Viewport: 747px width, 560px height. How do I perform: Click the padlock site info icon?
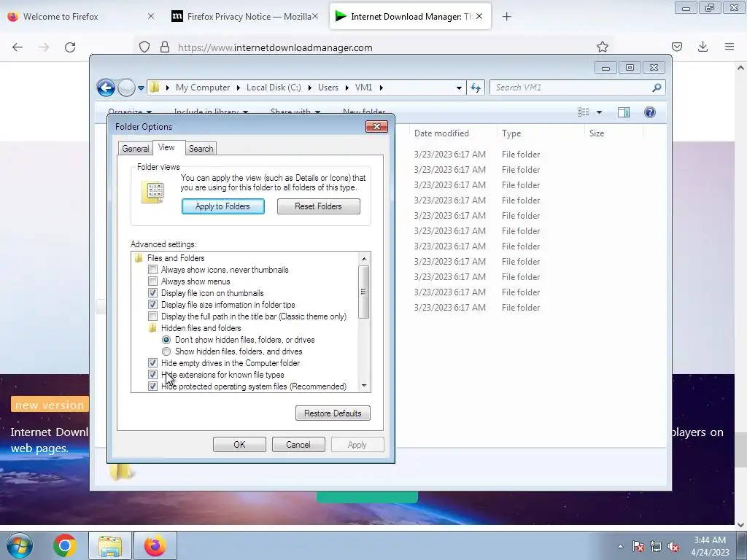pyautogui.click(x=165, y=47)
